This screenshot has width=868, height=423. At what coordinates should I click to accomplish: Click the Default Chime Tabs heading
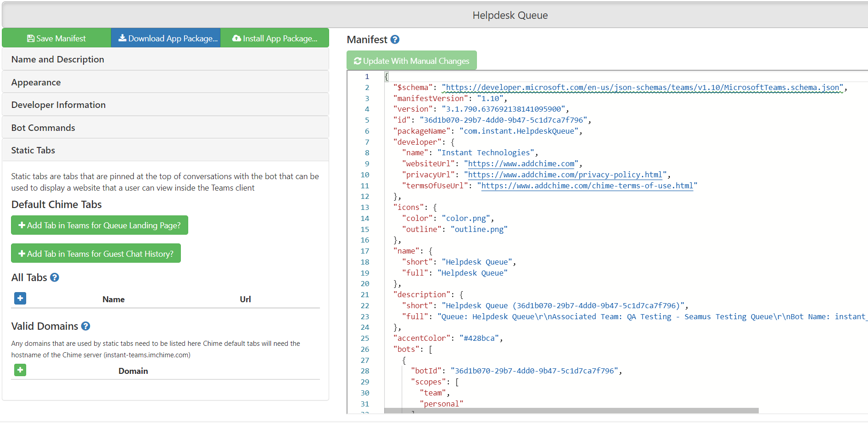click(56, 204)
